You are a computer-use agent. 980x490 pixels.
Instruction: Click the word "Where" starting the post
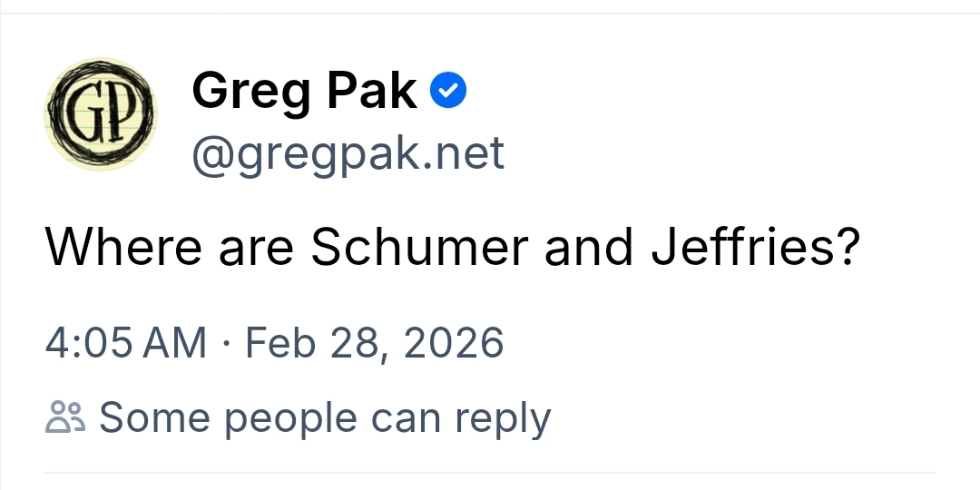coord(123,248)
